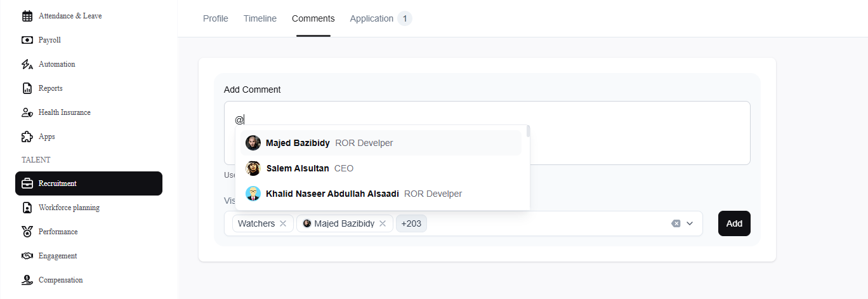Open the Application tab
Screen dimensions: 868x299
tap(372, 18)
